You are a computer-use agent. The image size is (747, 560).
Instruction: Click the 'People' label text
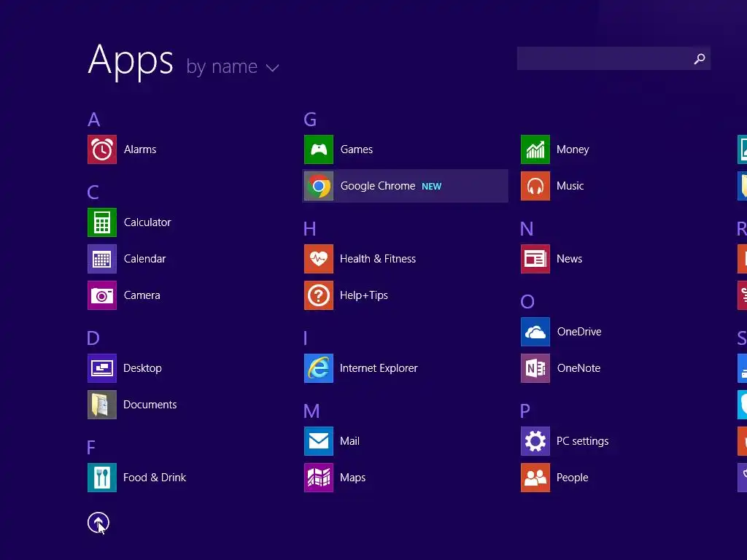tap(573, 478)
